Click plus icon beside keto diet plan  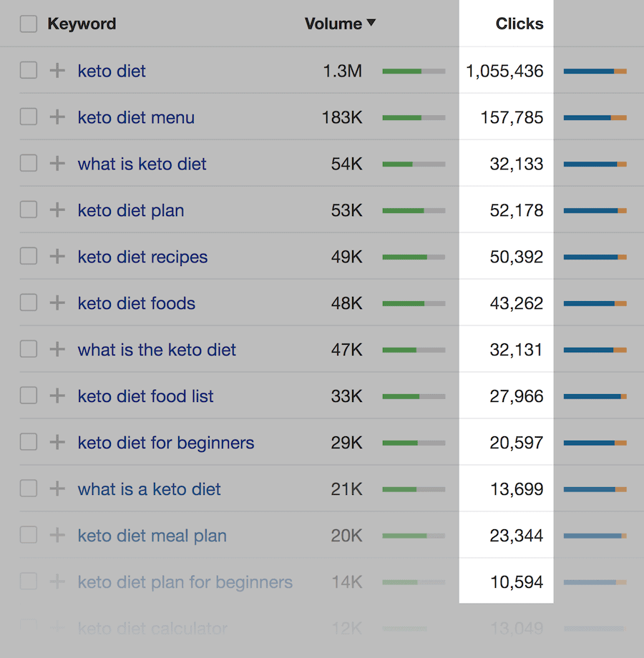coord(57,210)
